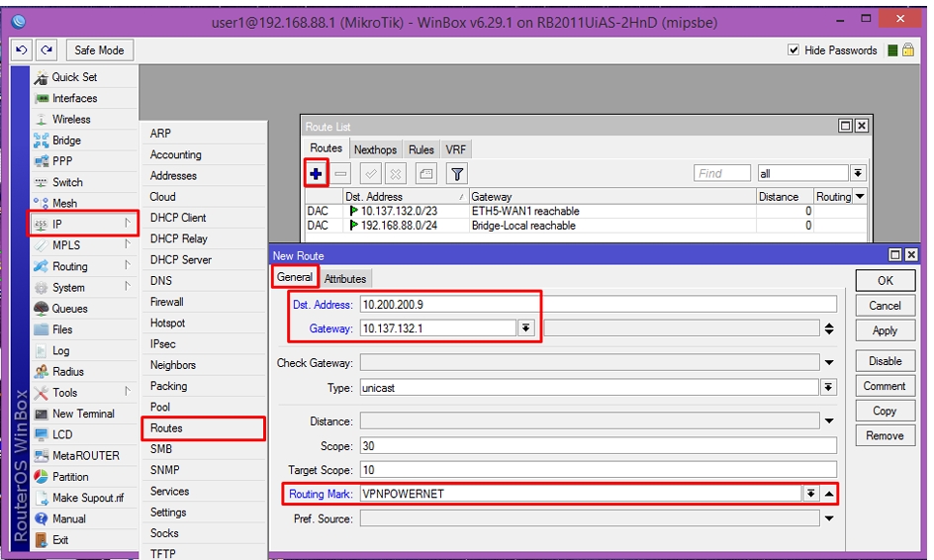The height and width of the screenshot is (560, 934).
Task: Click the disable X icon in Route List
Action: 396,174
